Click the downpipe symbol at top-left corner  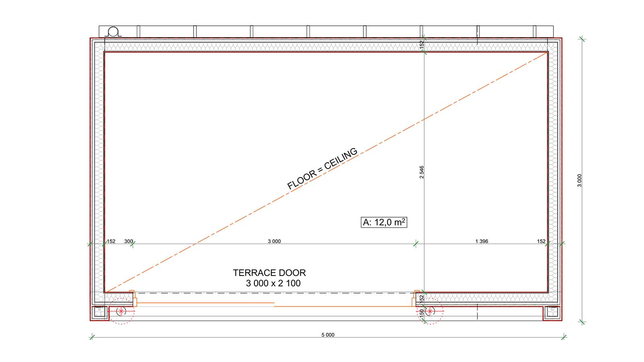tap(114, 32)
